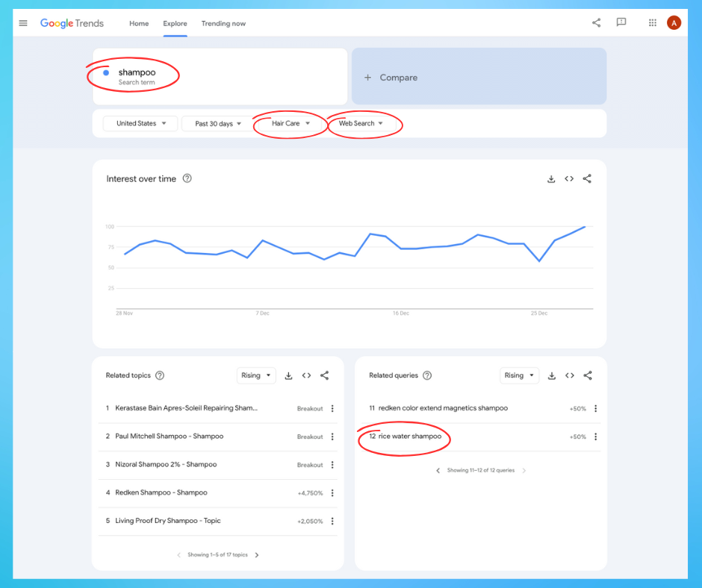Open the rice water shampoo query

click(409, 437)
